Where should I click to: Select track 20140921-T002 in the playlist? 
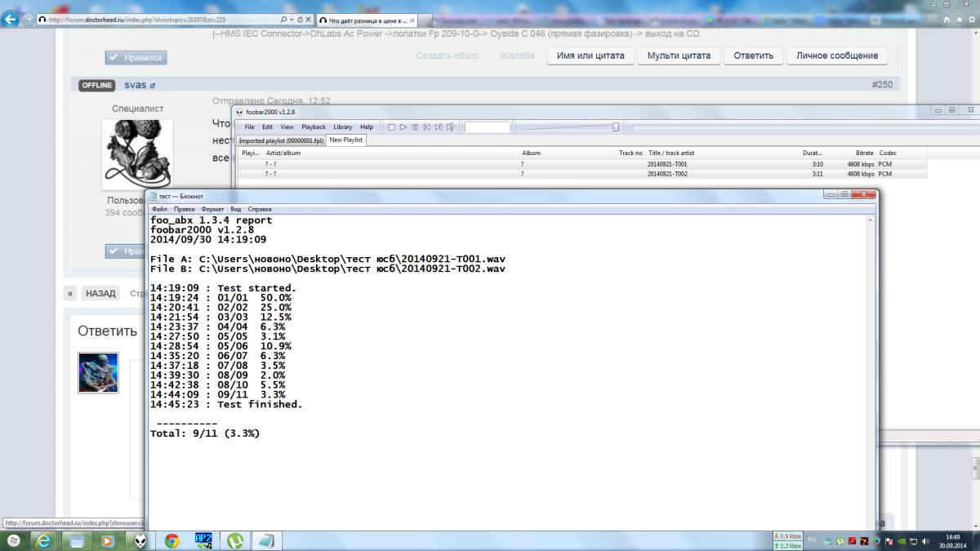(582, 174)
